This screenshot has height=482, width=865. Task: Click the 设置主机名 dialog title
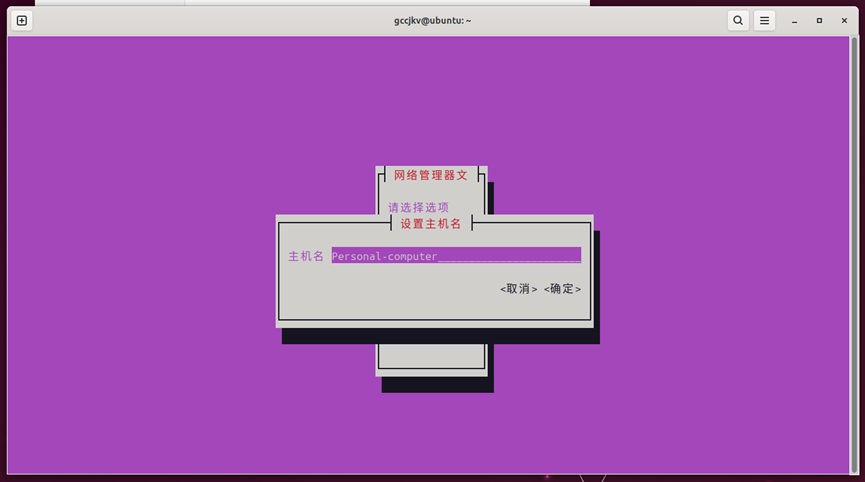430,223
